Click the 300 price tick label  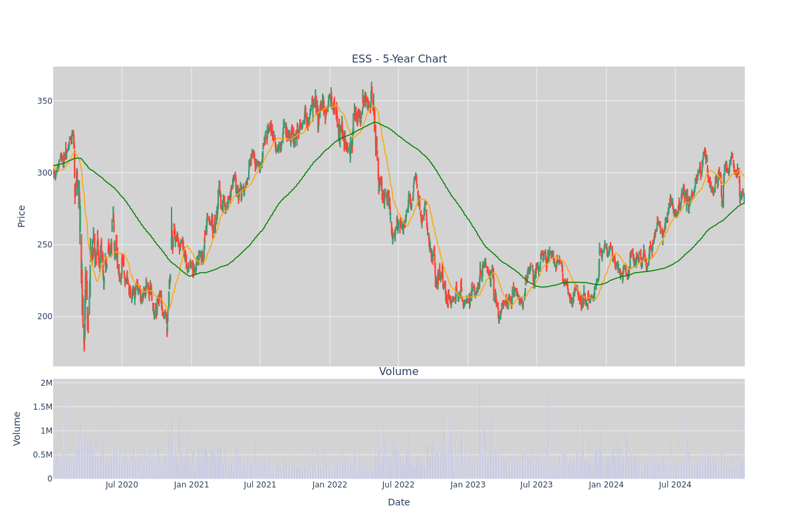pos(45,173)
